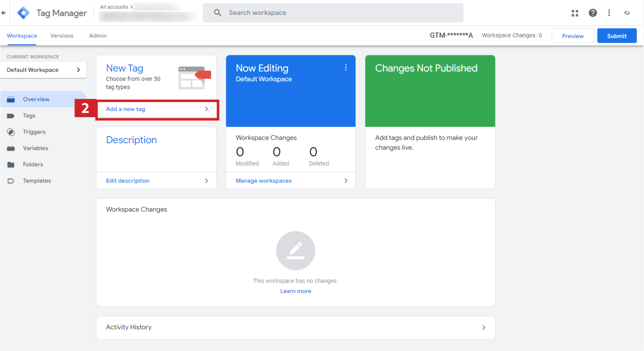
Task: Expand Default Workspace selector chevron
Action: point(78,70)
